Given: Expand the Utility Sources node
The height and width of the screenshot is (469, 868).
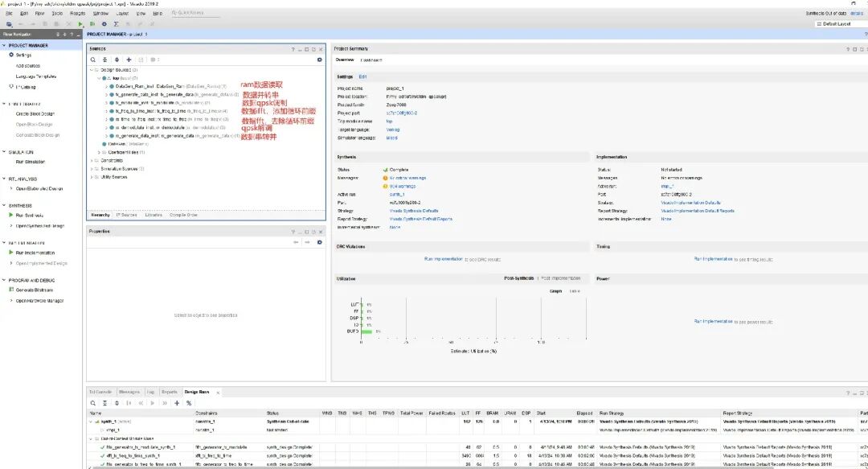Looking at the screenshot, I should [x=92, y=177].
